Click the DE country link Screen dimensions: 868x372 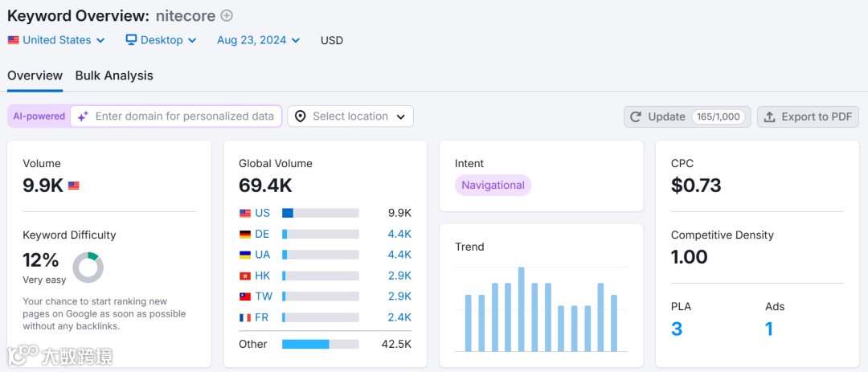point(262,234)
